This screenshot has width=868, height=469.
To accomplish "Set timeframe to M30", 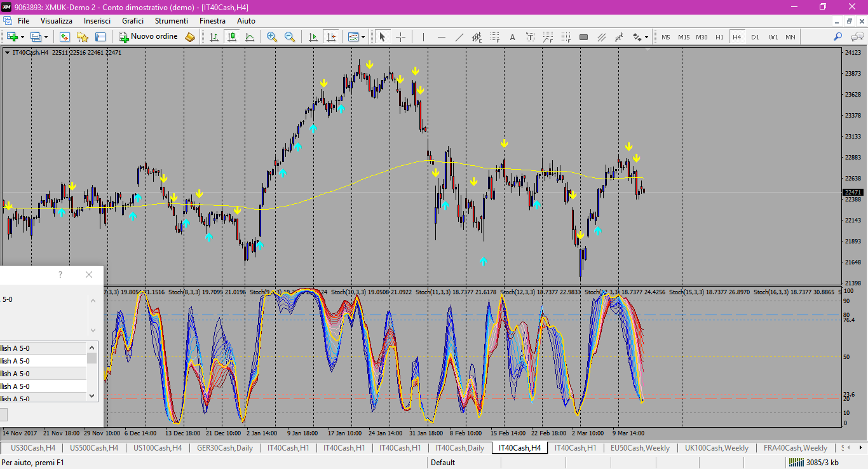I will point(702,37).
